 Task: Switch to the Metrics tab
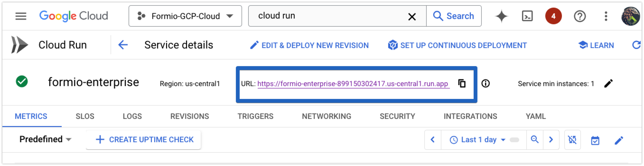31,116
